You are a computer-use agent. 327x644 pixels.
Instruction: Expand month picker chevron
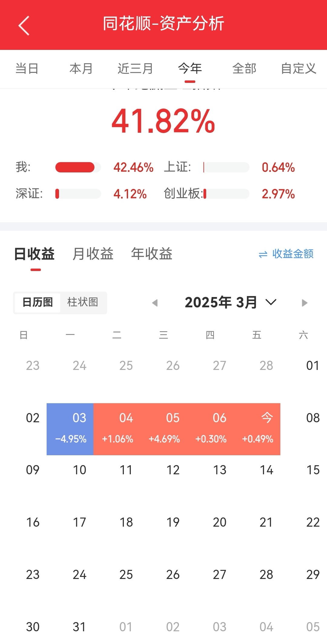click(271, 302)
